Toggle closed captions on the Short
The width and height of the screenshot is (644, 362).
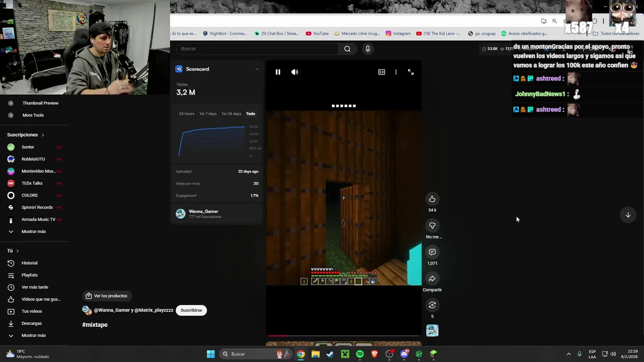[381, 72]
